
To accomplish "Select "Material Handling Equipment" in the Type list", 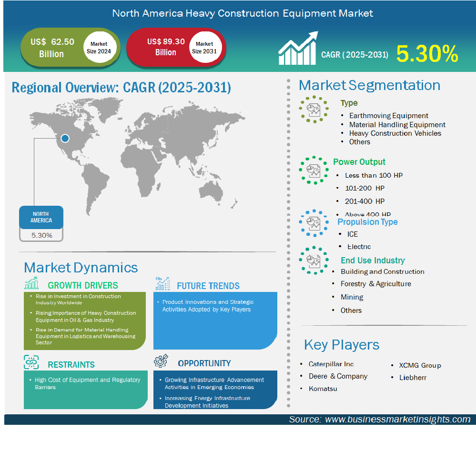I will 397,125.
